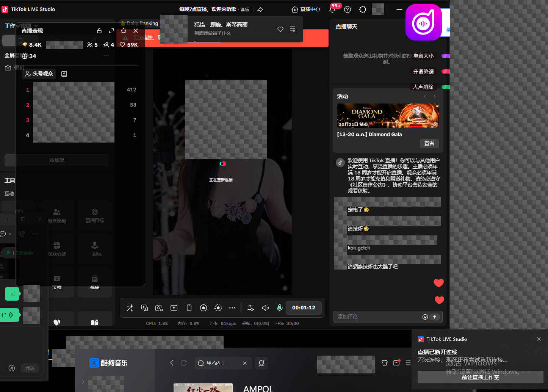
Task: Click the add scene plus icon
Action: pyautogui.click(x=174, y=308)
